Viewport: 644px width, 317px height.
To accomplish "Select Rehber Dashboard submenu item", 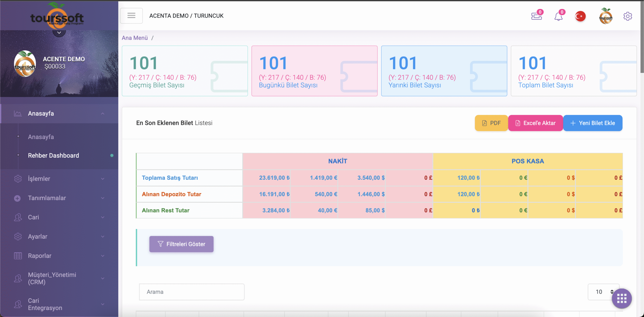I will [x=53, y=156].
